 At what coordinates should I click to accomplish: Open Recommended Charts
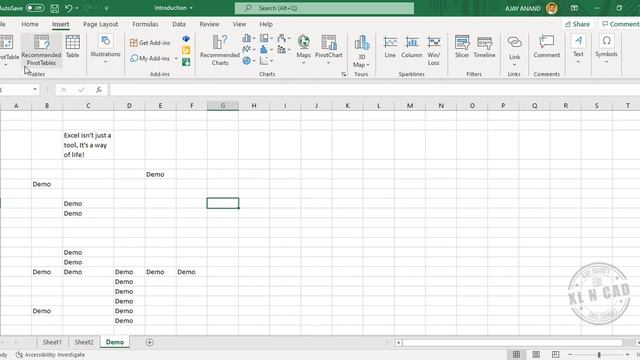[x=220, y=50]
